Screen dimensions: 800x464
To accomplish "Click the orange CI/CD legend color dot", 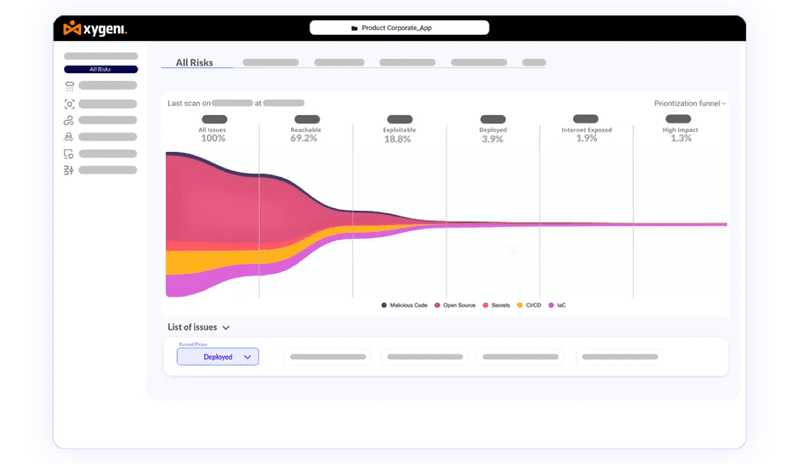I will 520,304.
